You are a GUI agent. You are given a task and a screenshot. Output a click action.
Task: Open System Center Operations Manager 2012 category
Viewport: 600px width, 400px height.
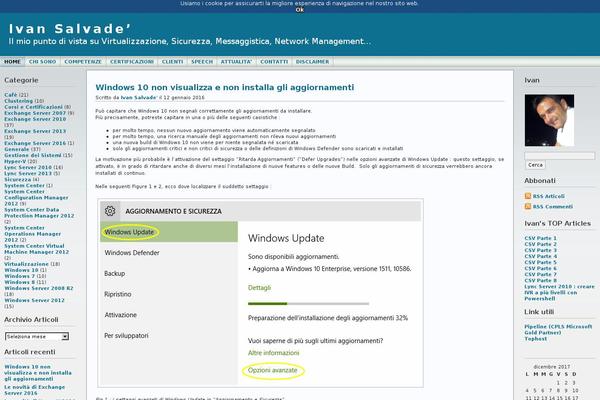tap(33, 234)
